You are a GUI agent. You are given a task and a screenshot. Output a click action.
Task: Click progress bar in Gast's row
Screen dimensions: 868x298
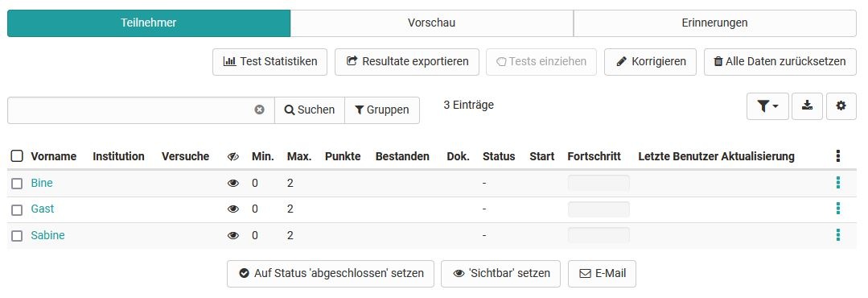click(x=599, y=209)
